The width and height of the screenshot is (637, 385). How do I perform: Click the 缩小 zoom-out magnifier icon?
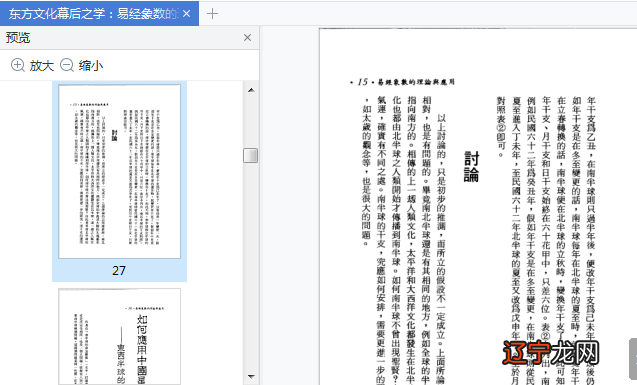[x=67, y=65]
